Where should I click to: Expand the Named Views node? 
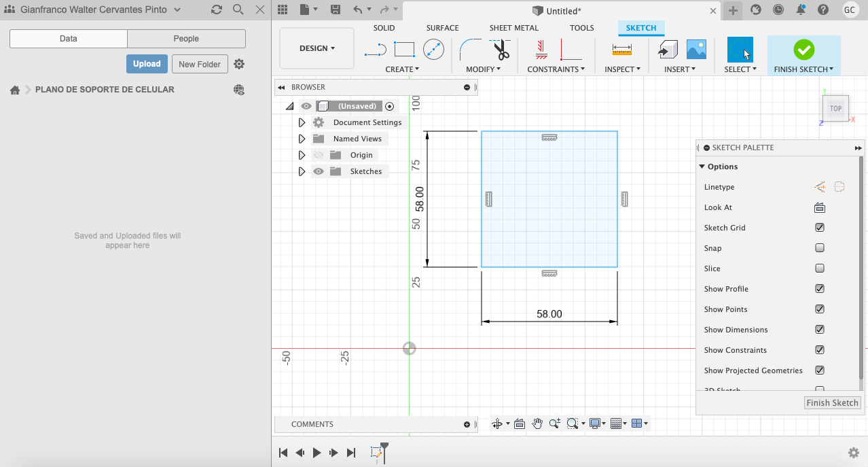tap(302, 139)
